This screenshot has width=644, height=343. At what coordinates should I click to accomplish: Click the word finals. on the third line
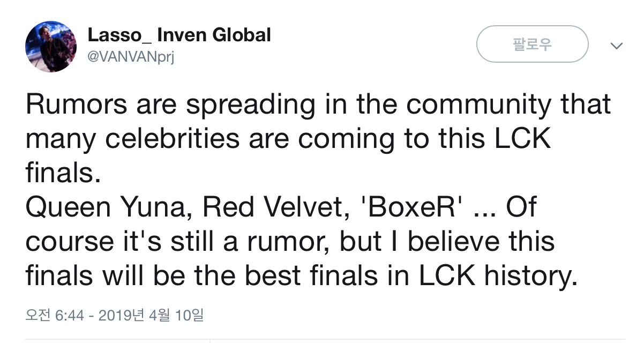[63, 173]
